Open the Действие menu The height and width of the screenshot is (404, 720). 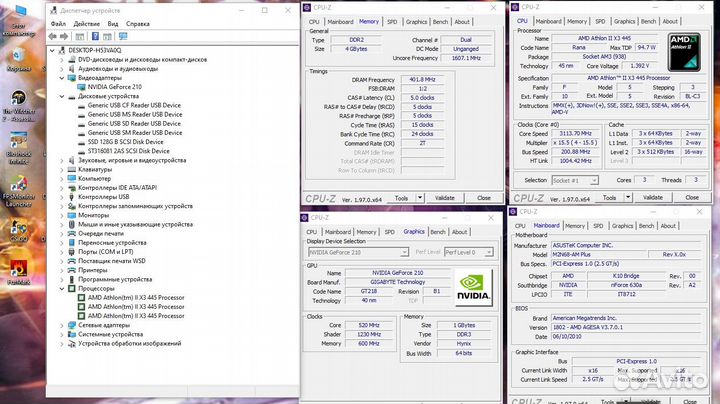86,24
